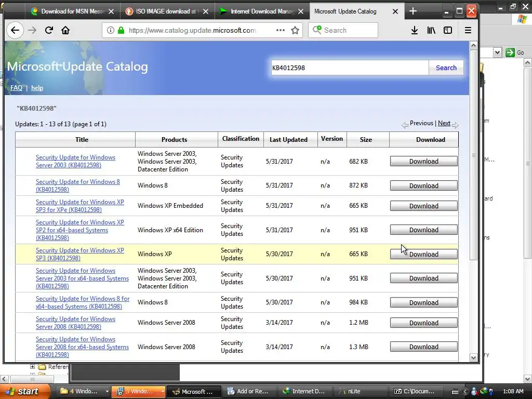Open Security Update for Windows Server 2003 (KB4012598) link
This screenshot has height=399, width=532.
pos(75,161)
